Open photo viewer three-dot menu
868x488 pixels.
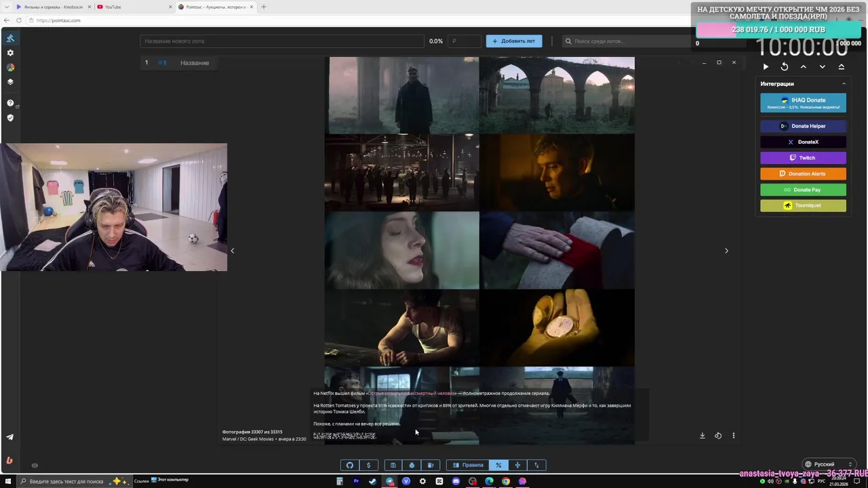(733, 436)
